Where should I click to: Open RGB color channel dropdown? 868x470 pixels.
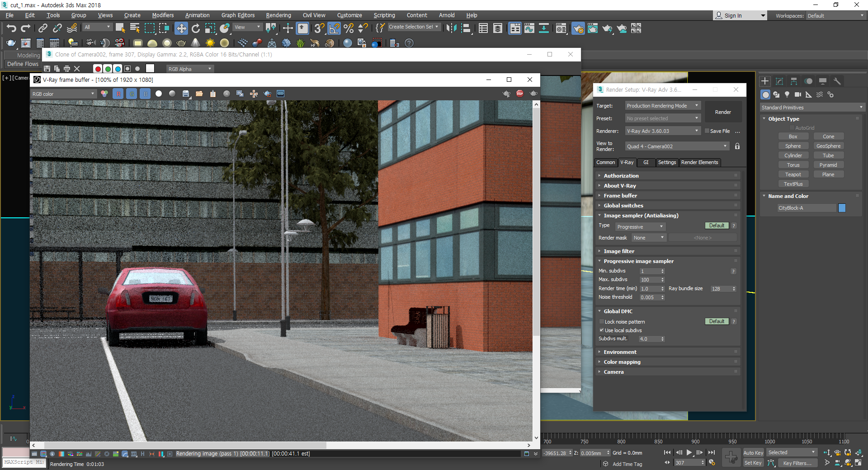pyautogui.click(x=63, y=94)
